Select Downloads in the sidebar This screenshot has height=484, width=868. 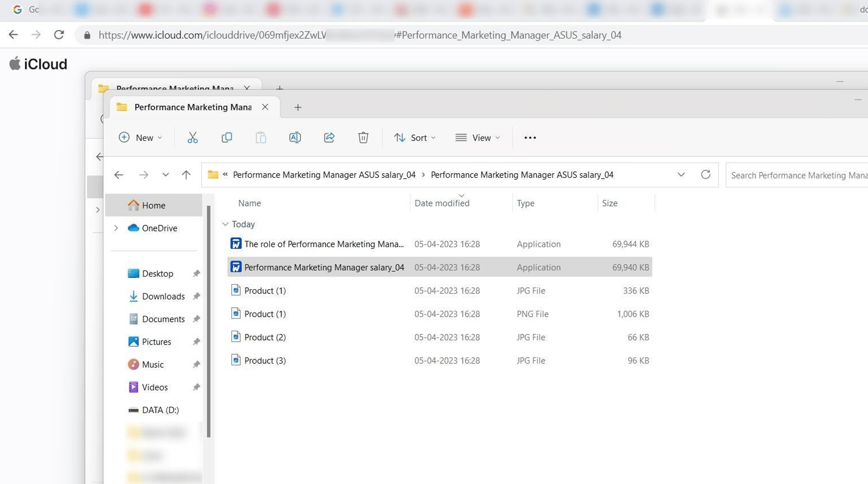point(164,296)
